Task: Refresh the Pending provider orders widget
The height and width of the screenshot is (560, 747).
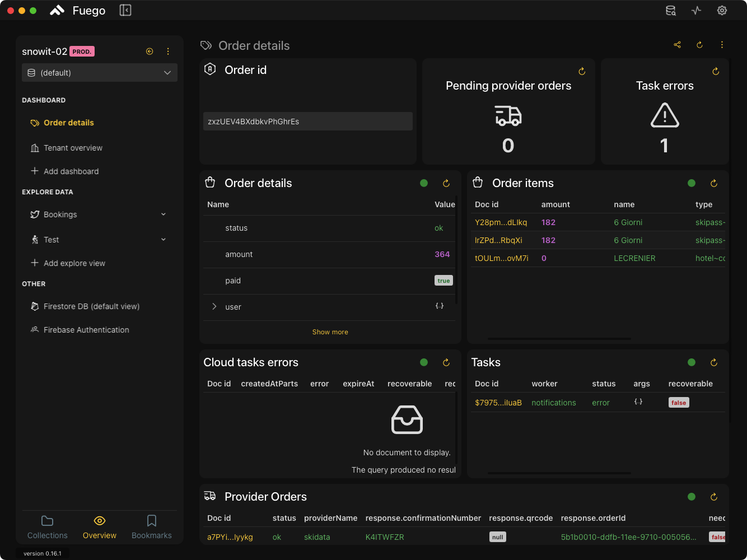Action: point(582,71)
